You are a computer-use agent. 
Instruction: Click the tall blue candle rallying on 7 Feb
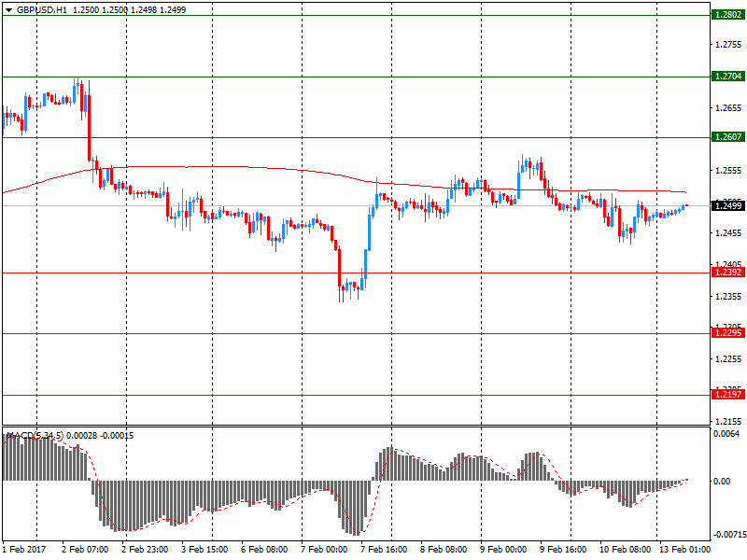tap(369, 231)
